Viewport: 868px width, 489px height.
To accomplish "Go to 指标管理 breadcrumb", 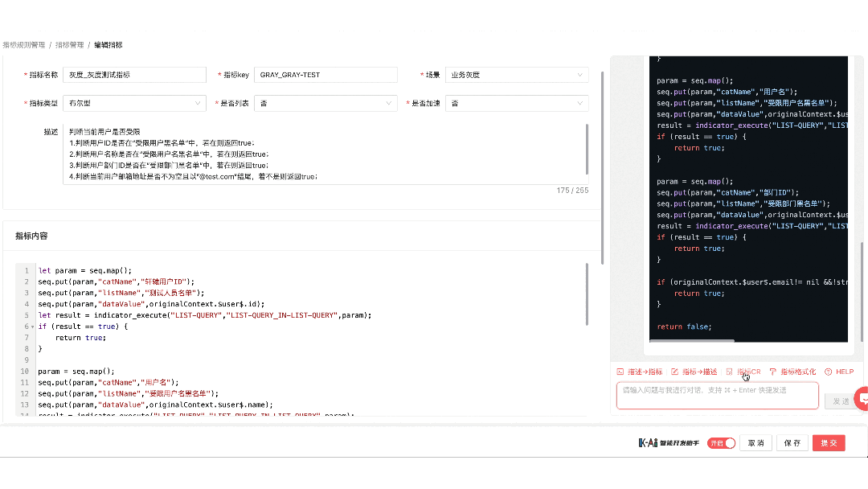I will pyautogui.click(x=70, y=45).
